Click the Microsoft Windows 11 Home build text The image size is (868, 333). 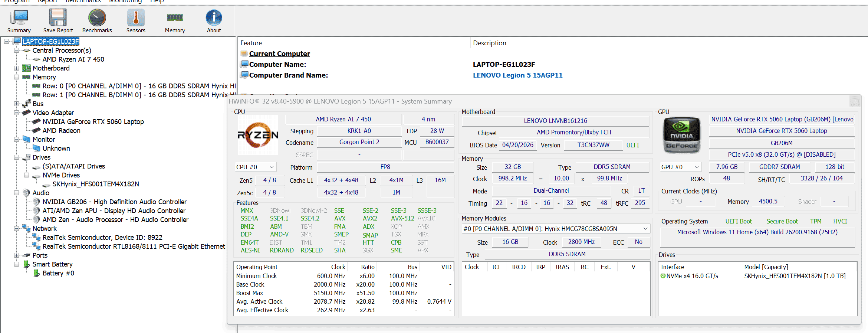[757, 232]
